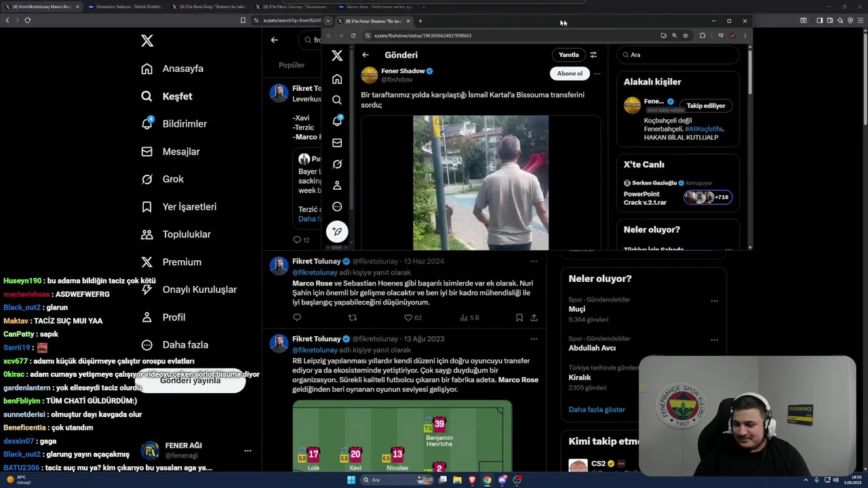868x488 pixels.
Task: Open three-dot menu beside Abone ol
Action: 597,73
